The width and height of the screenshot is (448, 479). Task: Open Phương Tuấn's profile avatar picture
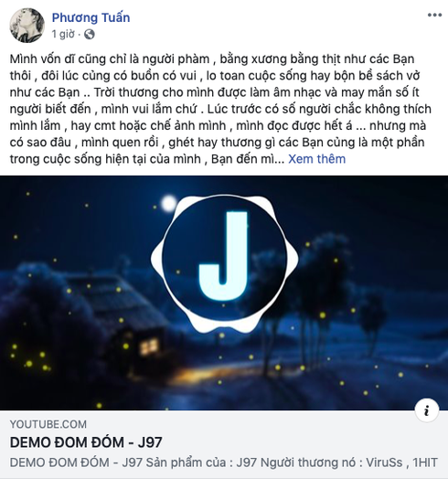coord(27,25)
